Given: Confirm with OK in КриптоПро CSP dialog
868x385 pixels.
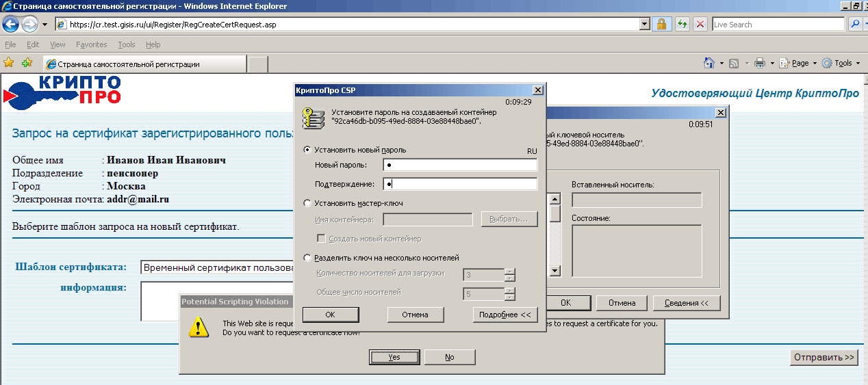Looking at the screenshot, I should (x=331, y=315).
